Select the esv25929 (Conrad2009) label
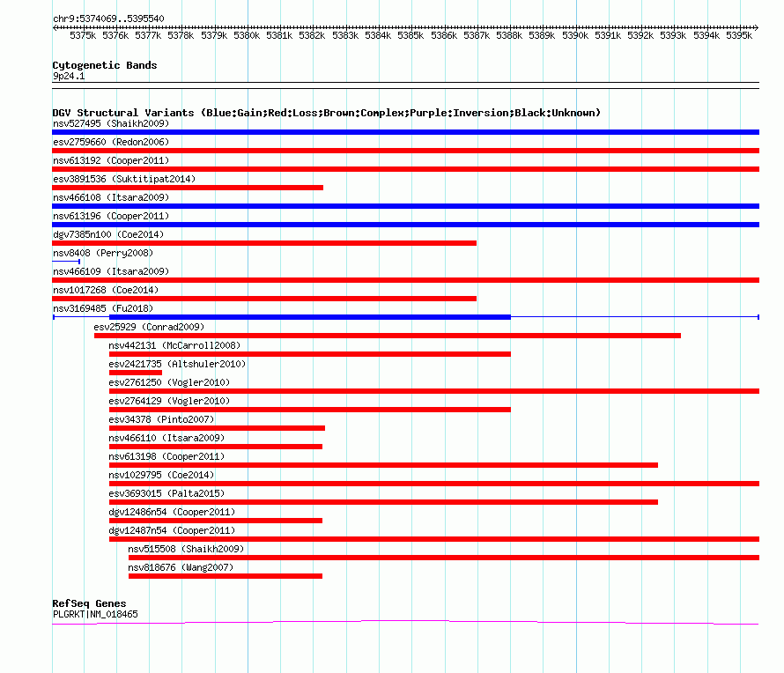784x673 pixels. [x=149, y=327]
